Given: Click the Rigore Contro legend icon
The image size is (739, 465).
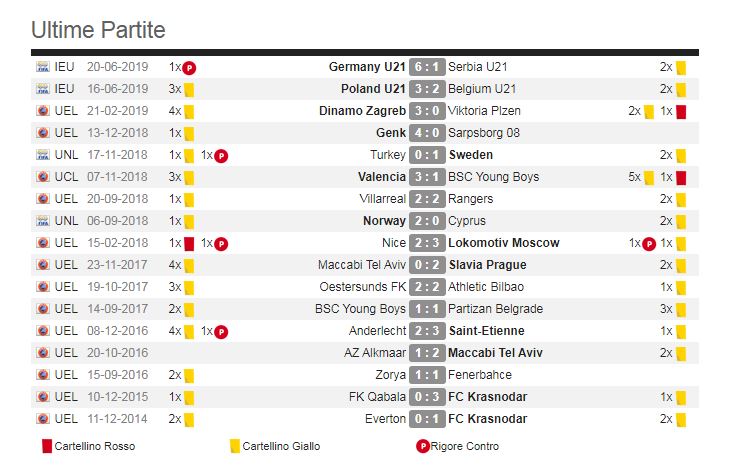Looking at the screenshot, I should tap(423, 446).
